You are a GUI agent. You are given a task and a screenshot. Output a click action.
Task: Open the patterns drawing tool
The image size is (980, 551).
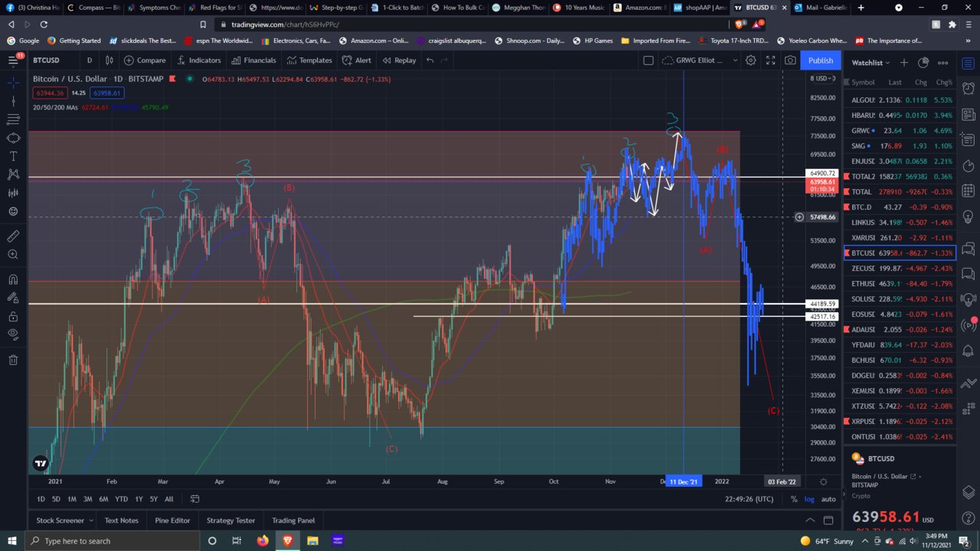tap(13, 174)
